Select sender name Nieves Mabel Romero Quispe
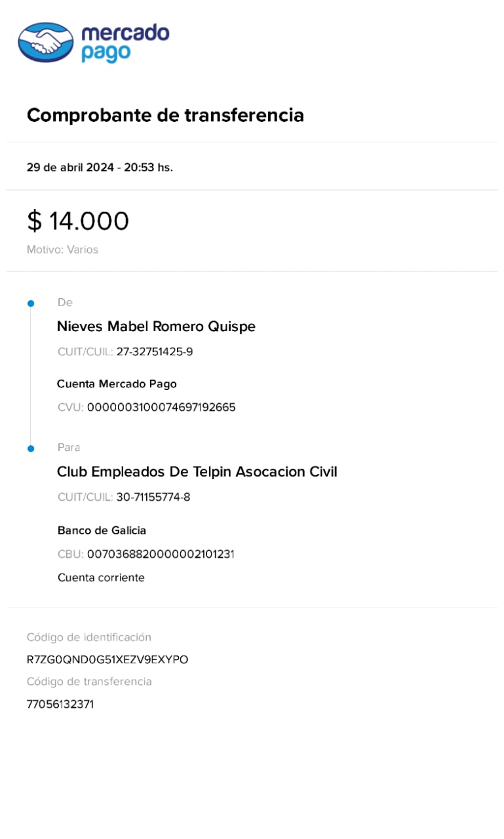This screenshot has width=504, height=839. click(156, 326)
